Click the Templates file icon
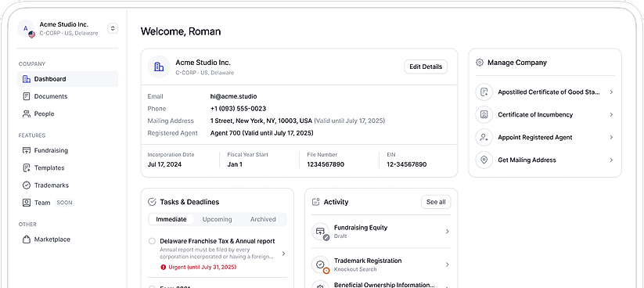Image resolution: width=644 pixels, height=288 pixels. (27, 167)
